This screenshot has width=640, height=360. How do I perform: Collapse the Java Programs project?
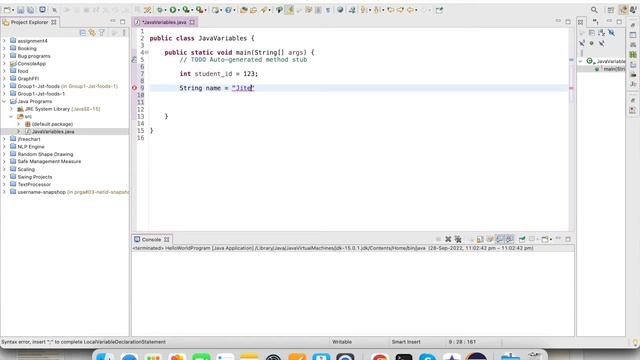[4, 101]
